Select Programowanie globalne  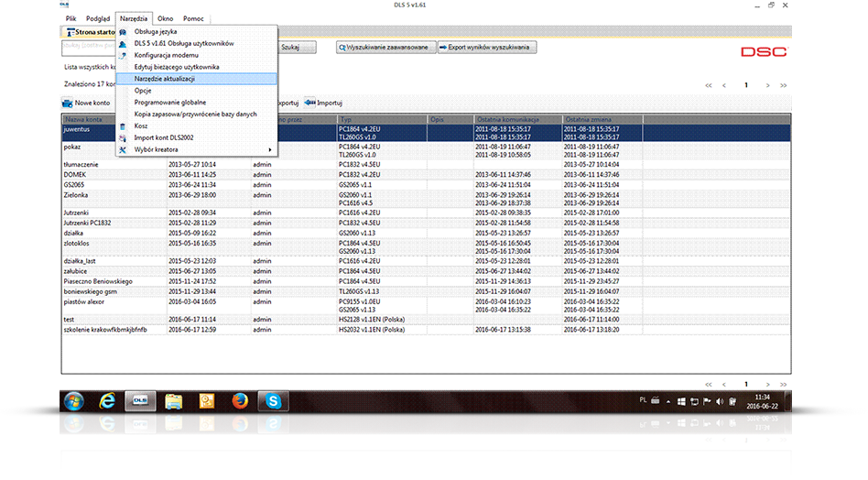click(197, 103)
